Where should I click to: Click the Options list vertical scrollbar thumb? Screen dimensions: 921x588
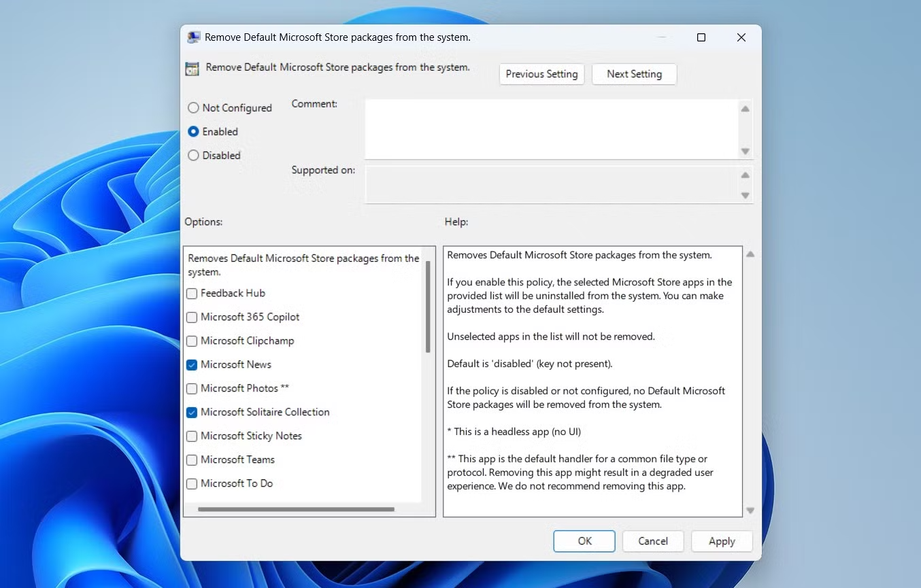click(428, 307)
